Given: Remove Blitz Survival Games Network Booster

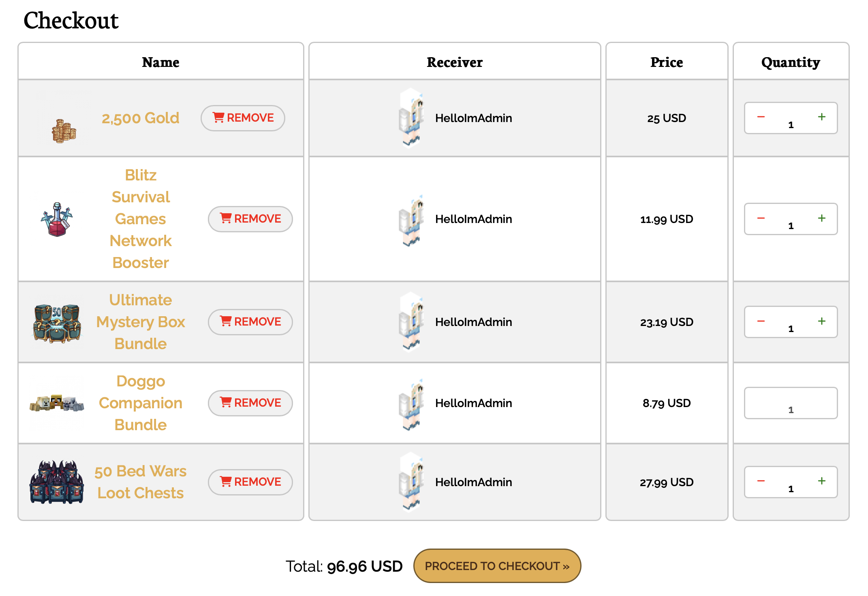Looking at the screenshot, I should coord(250,219).
